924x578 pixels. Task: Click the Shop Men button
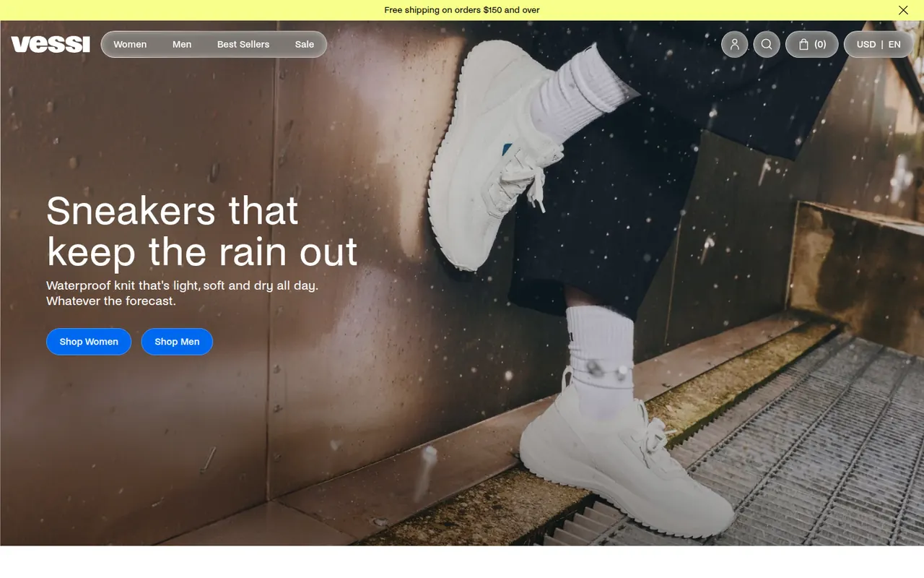pyautogui.click(x=177, y=342)
